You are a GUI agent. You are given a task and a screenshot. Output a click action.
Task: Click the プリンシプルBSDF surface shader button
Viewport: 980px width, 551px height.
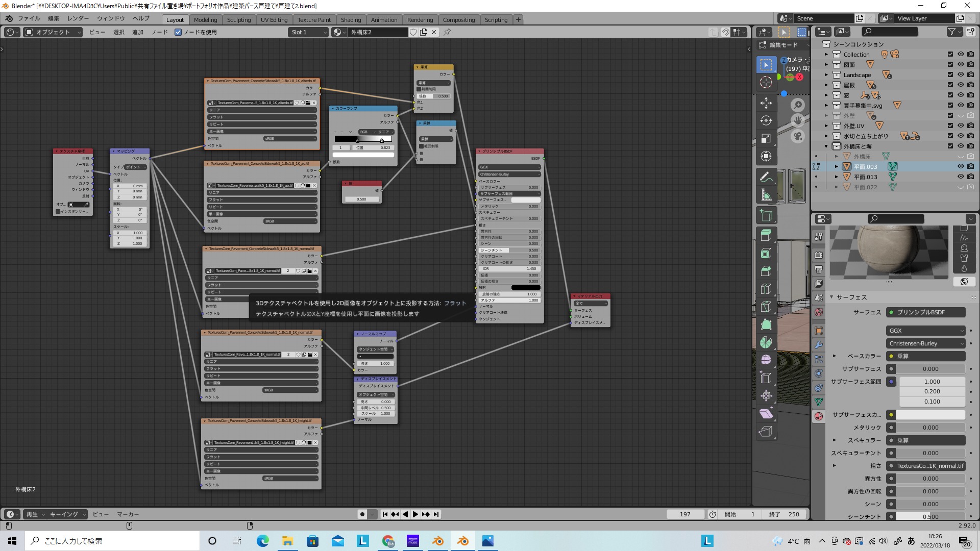click(x=926, y=312)
